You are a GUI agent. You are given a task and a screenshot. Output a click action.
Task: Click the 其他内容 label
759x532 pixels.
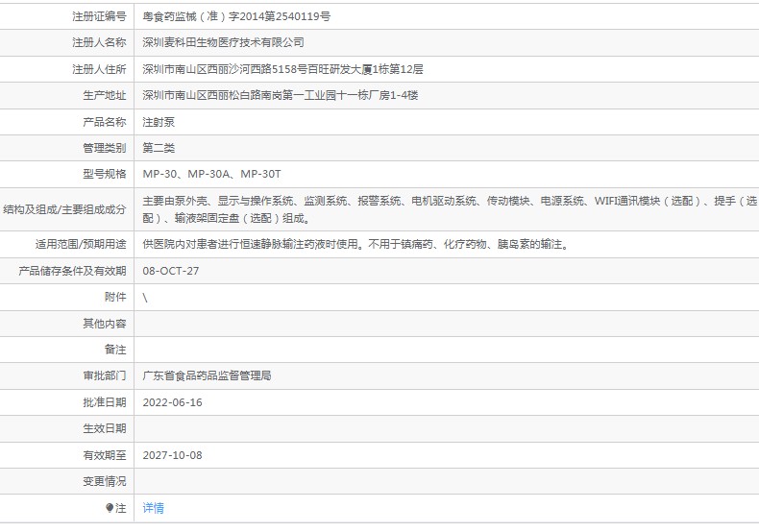point(105,324)
